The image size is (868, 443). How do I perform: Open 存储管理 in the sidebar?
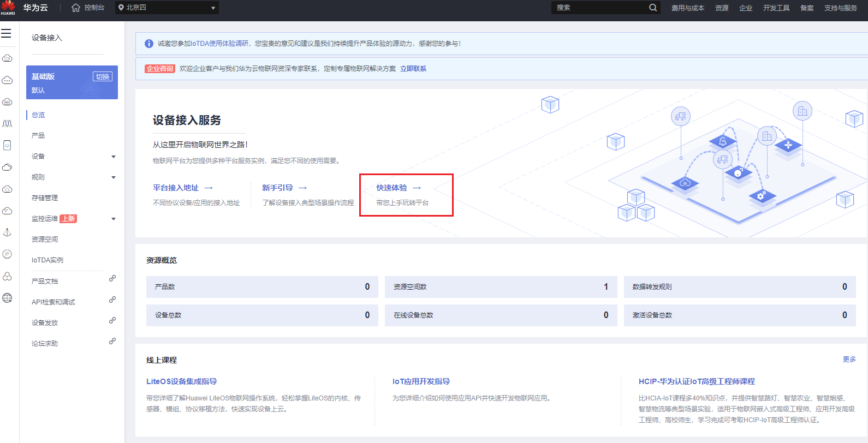[45, 198]
